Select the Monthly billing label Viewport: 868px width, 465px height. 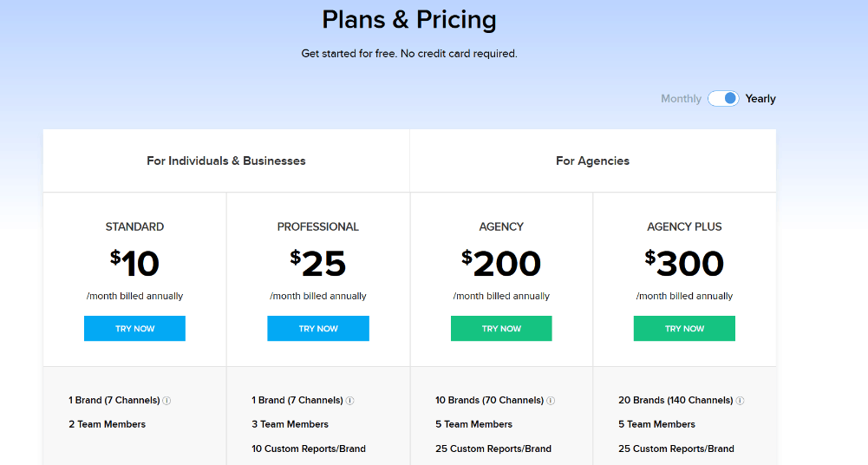tap(681, 99)
